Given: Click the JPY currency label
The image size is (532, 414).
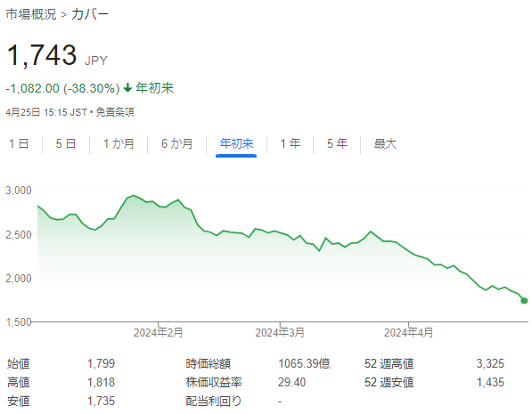Looking at the screenshot, I should [95, 61].
